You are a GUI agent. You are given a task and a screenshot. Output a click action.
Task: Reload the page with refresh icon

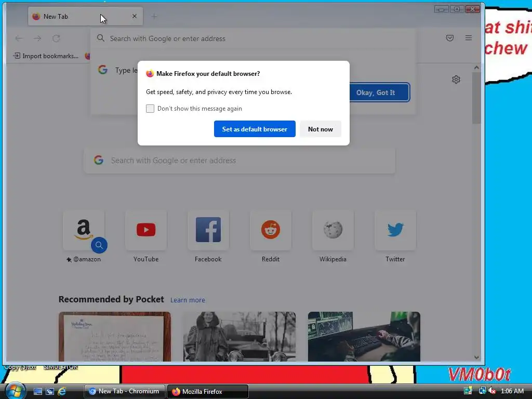click(x=56, y=38)
